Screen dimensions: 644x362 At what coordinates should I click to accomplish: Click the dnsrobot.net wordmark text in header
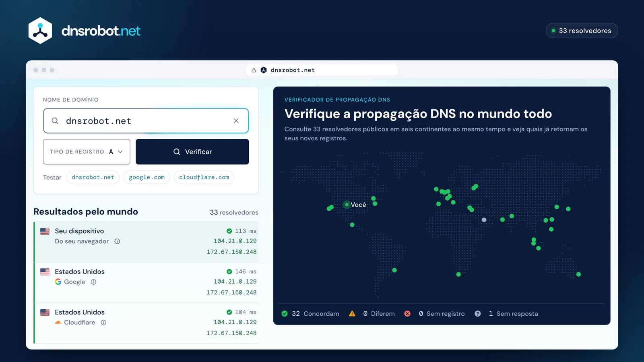pyautogui.click(x=101, y=31)
